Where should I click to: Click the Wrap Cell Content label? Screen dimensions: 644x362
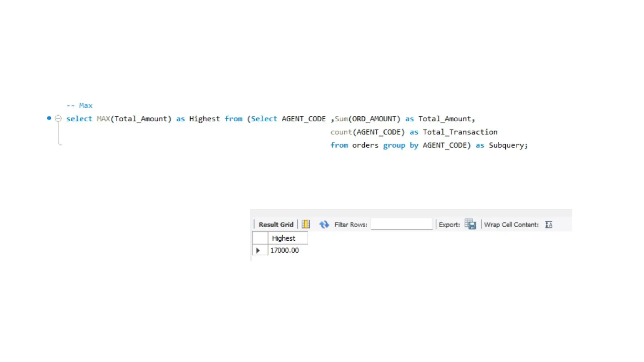point(511,225)
